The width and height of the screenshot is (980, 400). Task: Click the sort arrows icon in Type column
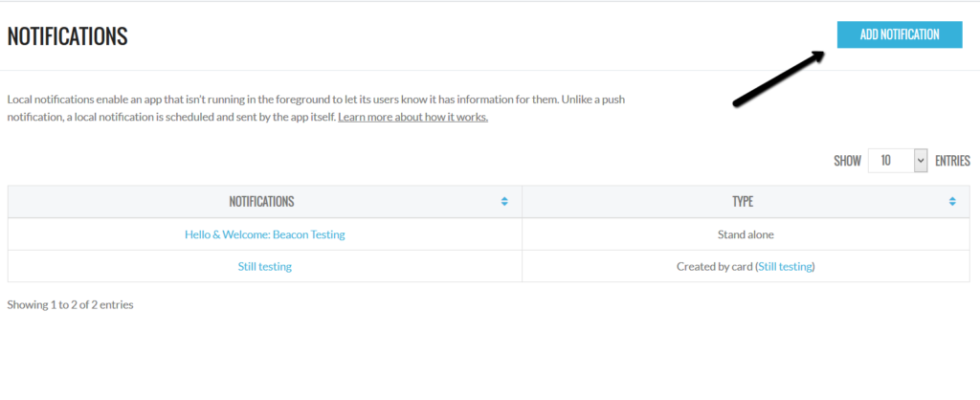(952, 202)
